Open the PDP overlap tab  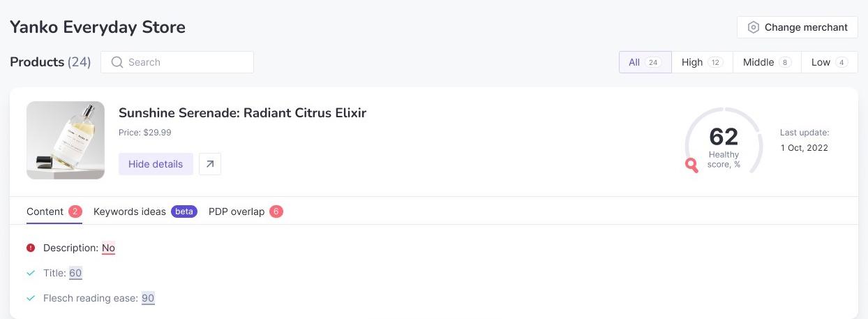237,212
